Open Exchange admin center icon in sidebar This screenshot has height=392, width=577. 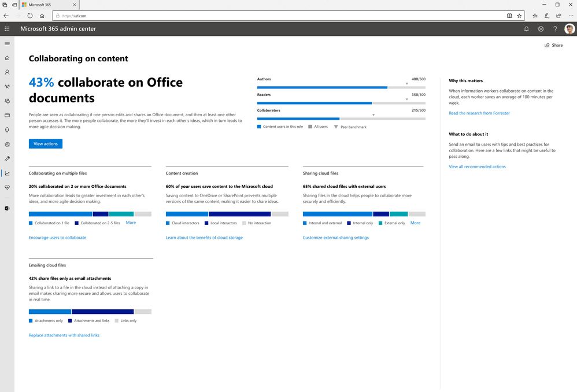(x=7, y=208)
